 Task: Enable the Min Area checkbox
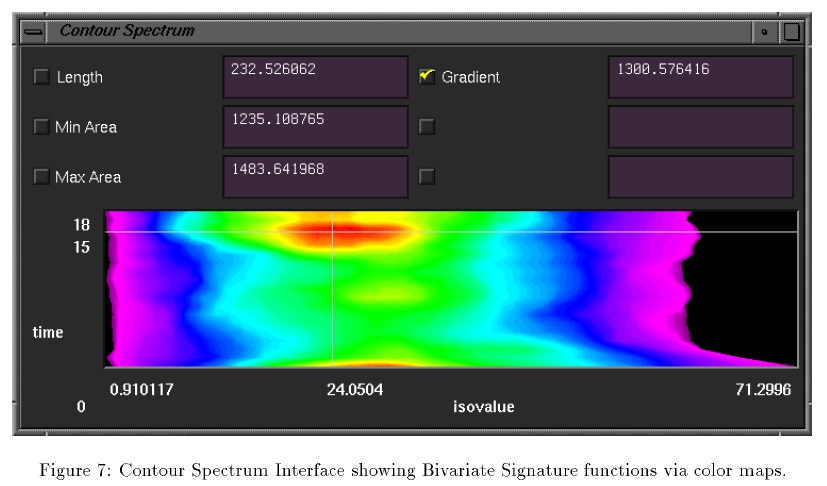(x=42, y=127)
